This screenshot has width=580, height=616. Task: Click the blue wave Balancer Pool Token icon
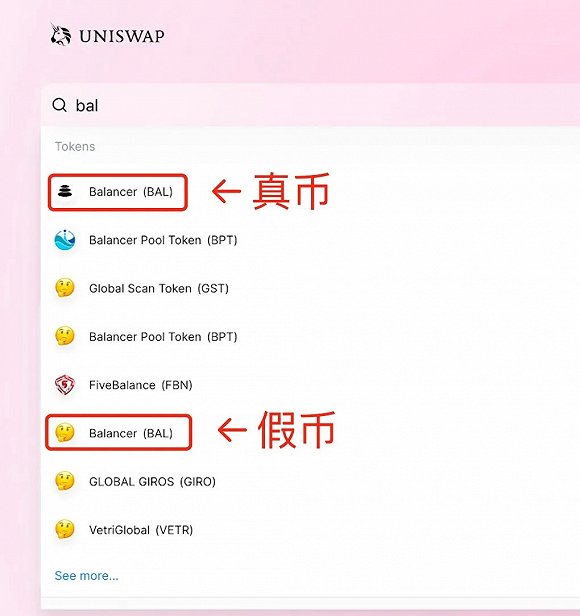click(65, 240)
